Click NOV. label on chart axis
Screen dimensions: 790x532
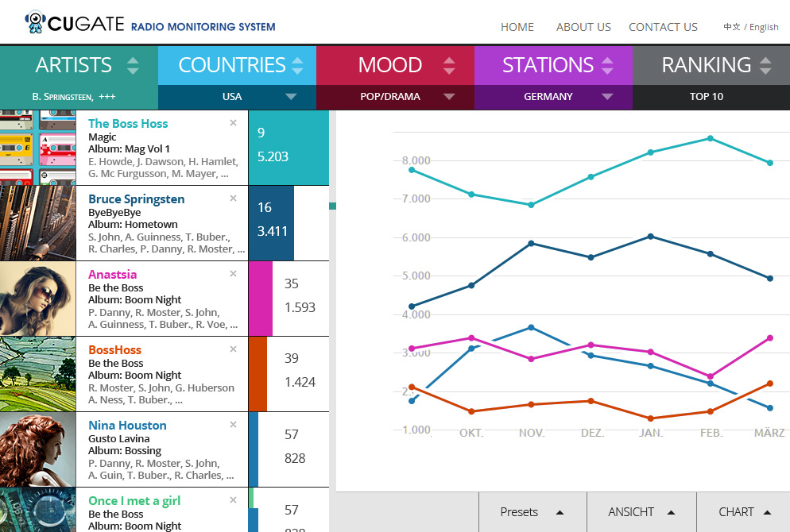(532, 433)
